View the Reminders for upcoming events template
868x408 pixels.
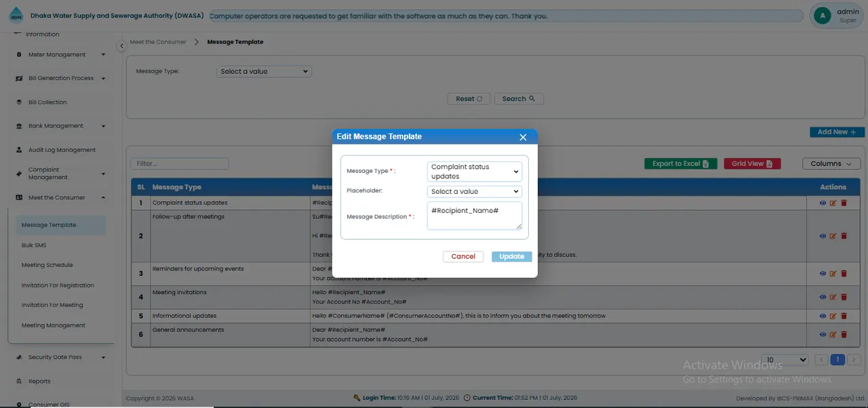[x=823, y=274]
